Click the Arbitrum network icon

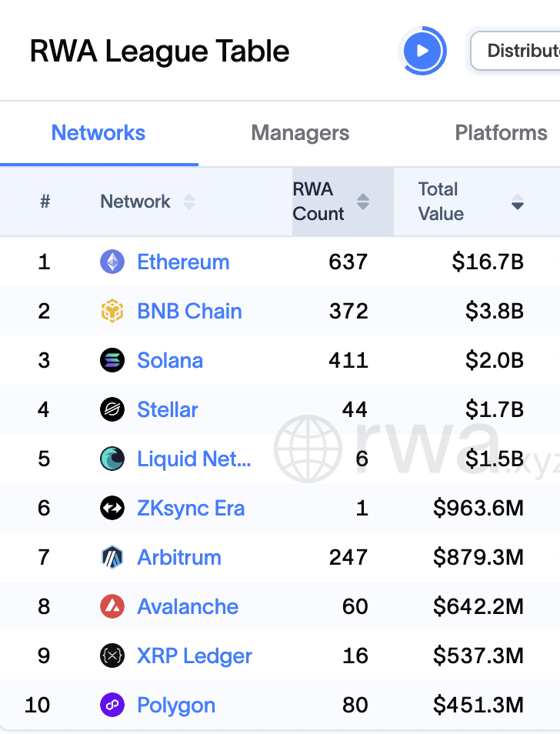112,557
